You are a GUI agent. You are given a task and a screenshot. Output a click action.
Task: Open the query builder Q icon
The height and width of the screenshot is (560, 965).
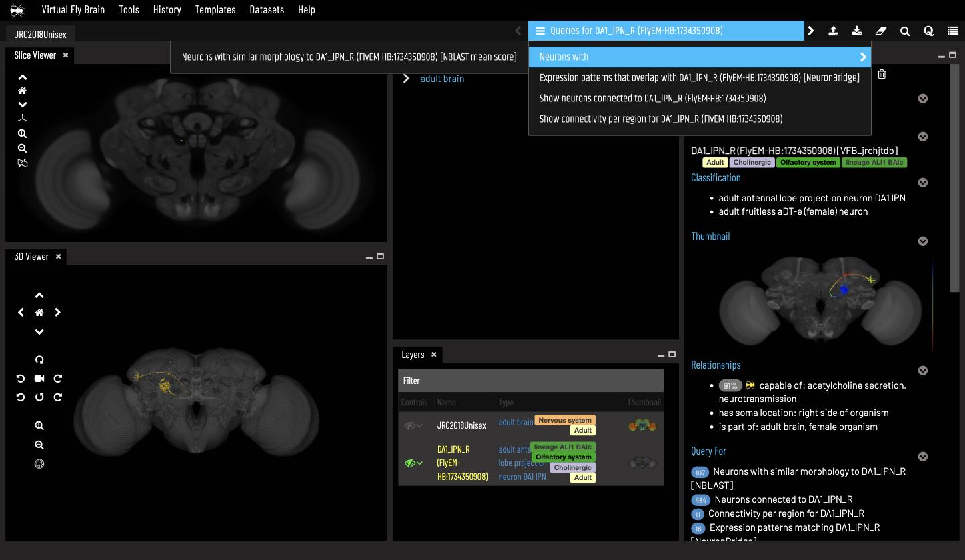coord(928,31)
